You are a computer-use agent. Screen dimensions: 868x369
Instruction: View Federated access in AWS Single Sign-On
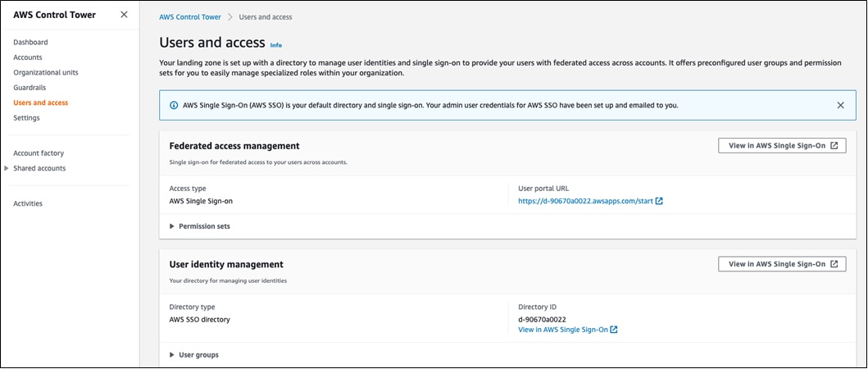click(x=782, y=146)
